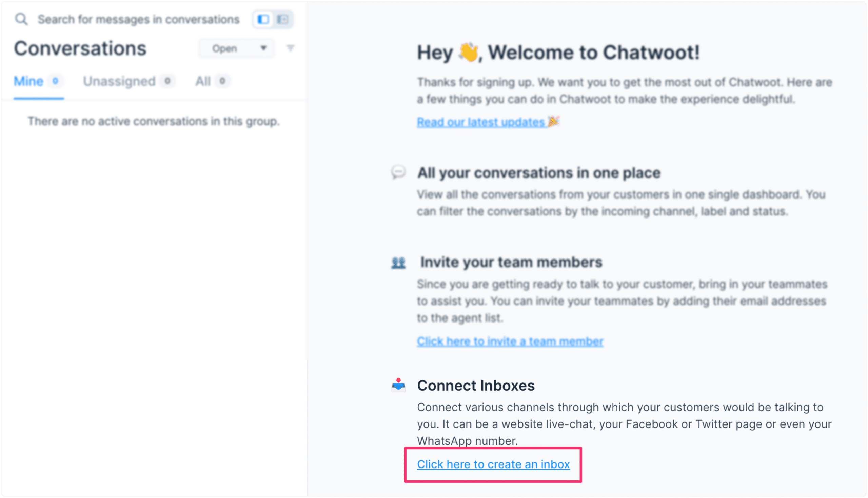
Task: Click the team members people icon
Action: coord(398,263)
